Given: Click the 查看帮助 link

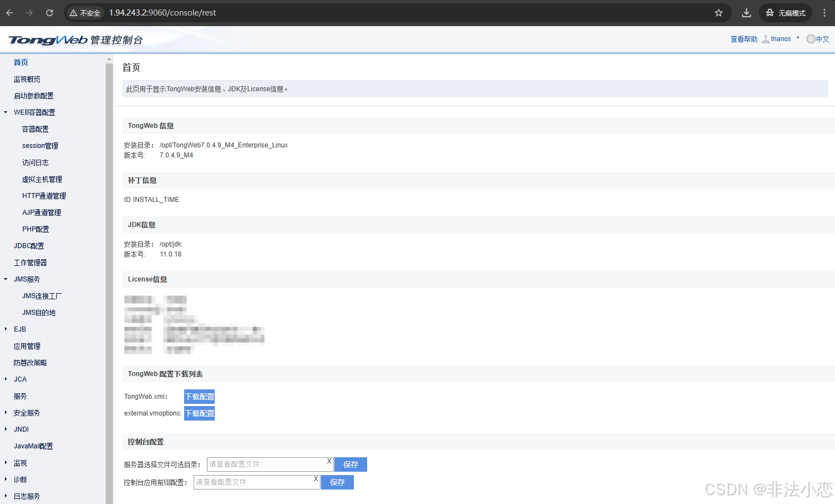Looking at the screenshot, I should pos(744,39).
